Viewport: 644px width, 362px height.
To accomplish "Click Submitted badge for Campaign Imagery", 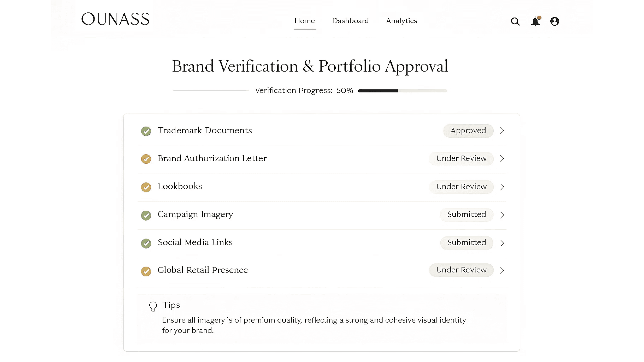I will (x=467, y=214).
